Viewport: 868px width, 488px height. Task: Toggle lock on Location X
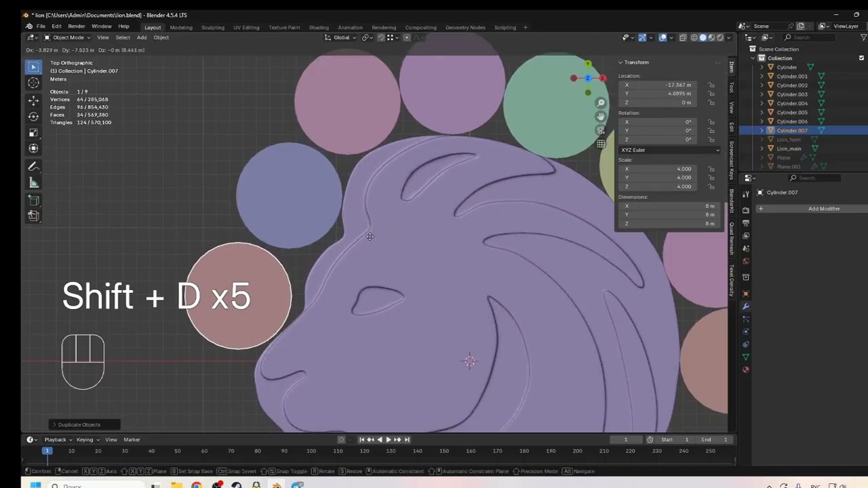click(x=711, y=85)
